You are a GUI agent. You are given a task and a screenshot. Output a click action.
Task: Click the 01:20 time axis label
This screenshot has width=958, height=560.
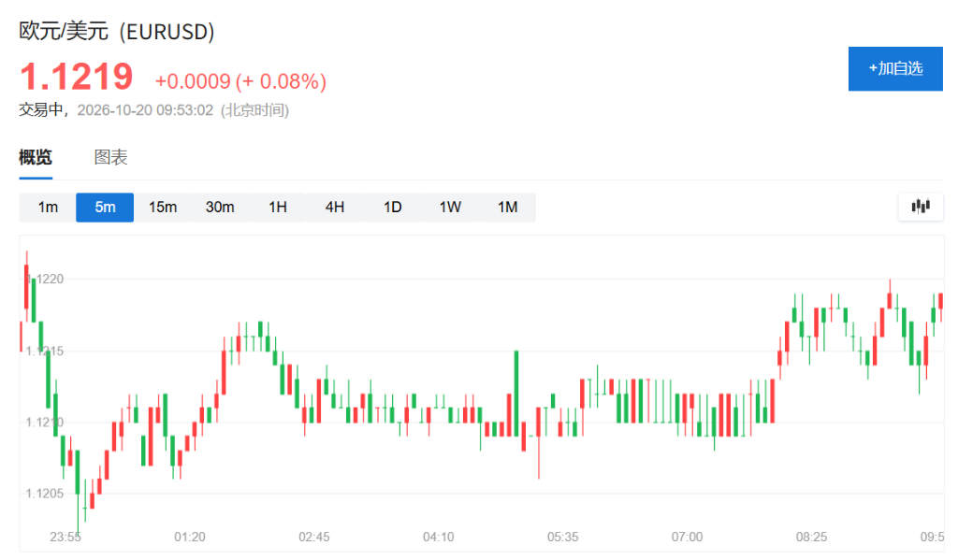[189, 537]
